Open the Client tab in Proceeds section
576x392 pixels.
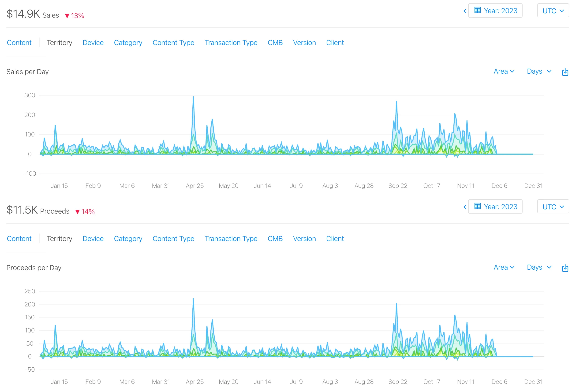tap(335, 238)
